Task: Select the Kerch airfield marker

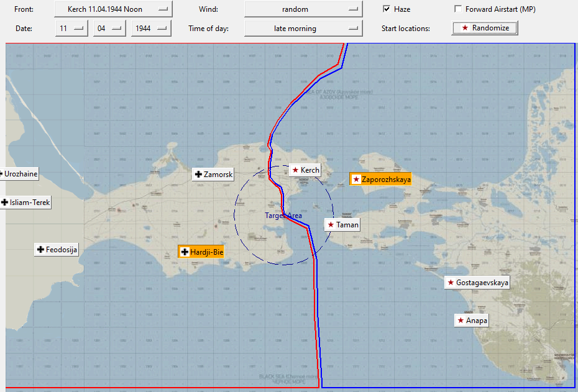Action: [305, 170]
